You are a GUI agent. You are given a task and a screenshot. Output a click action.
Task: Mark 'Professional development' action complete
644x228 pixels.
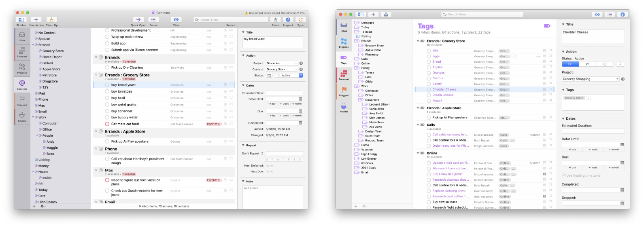coord(107,30)
